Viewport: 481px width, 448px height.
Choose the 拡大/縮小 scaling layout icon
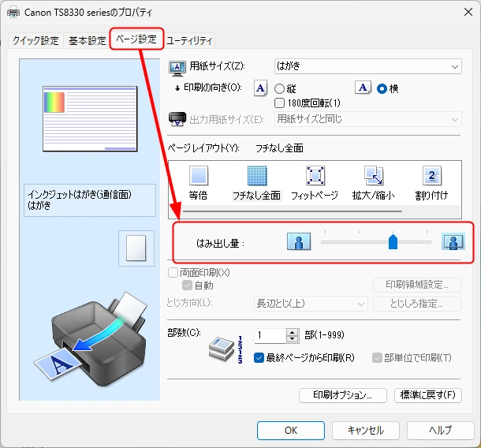point(373,176)
